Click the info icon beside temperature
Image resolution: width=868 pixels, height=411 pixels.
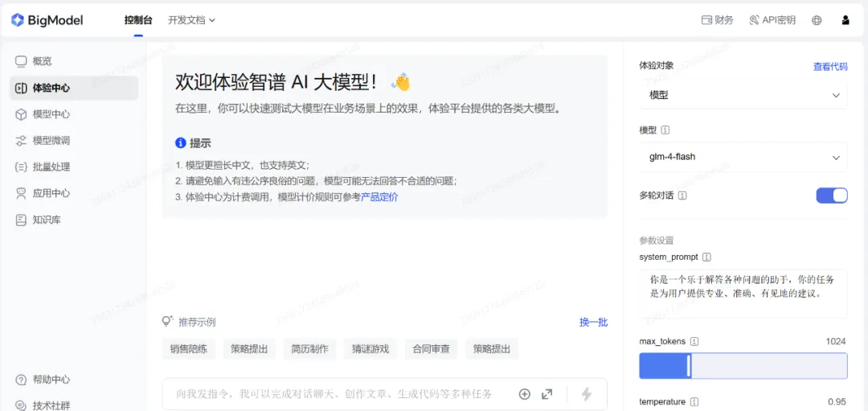pyautogui.click(x=694, y=401)
